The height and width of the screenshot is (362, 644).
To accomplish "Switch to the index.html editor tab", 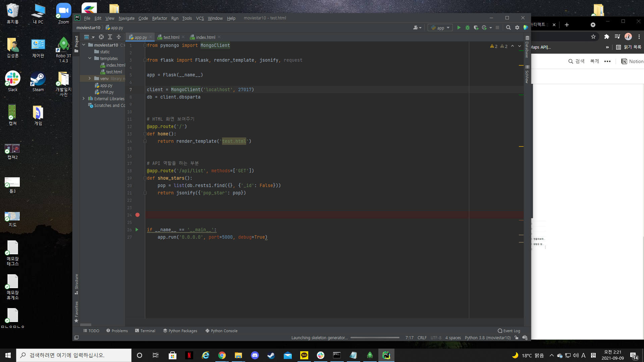I will point(205,37).
